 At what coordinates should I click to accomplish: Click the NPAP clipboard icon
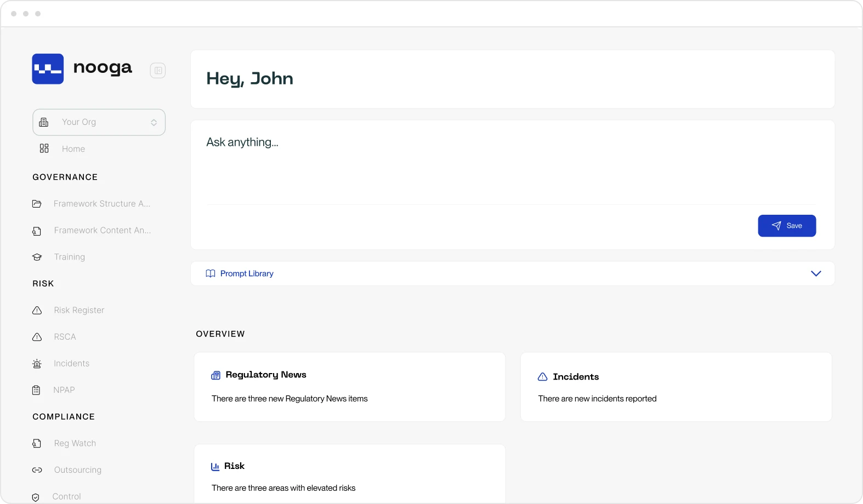coord(36,390)
